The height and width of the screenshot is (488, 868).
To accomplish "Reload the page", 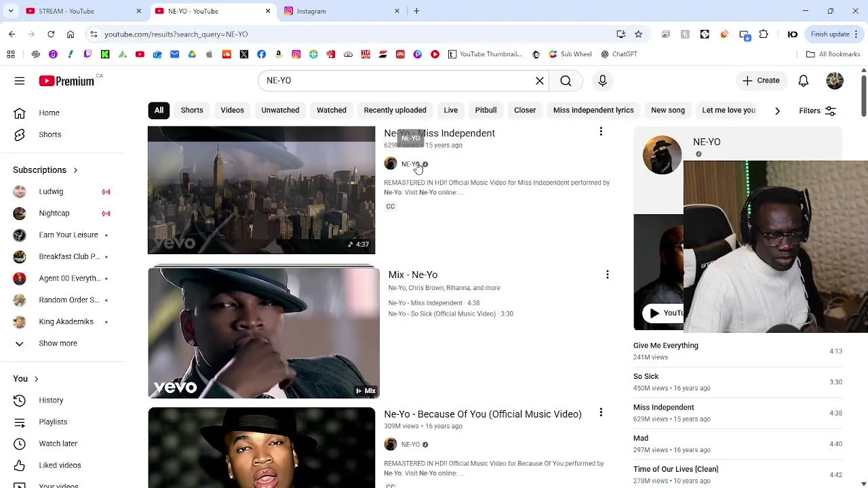I will pos(51,34).
